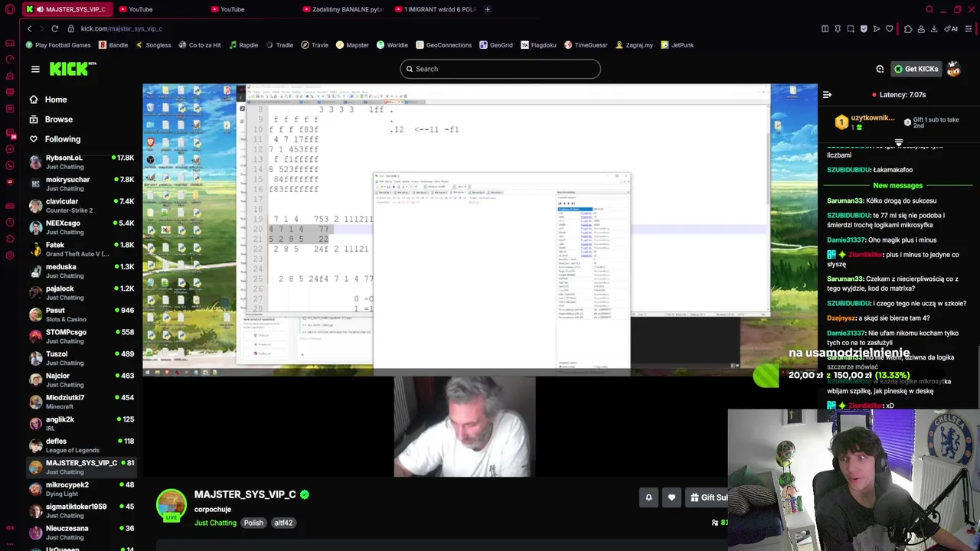Toggle stream notifications bell
980x551 pixels.
648,497
